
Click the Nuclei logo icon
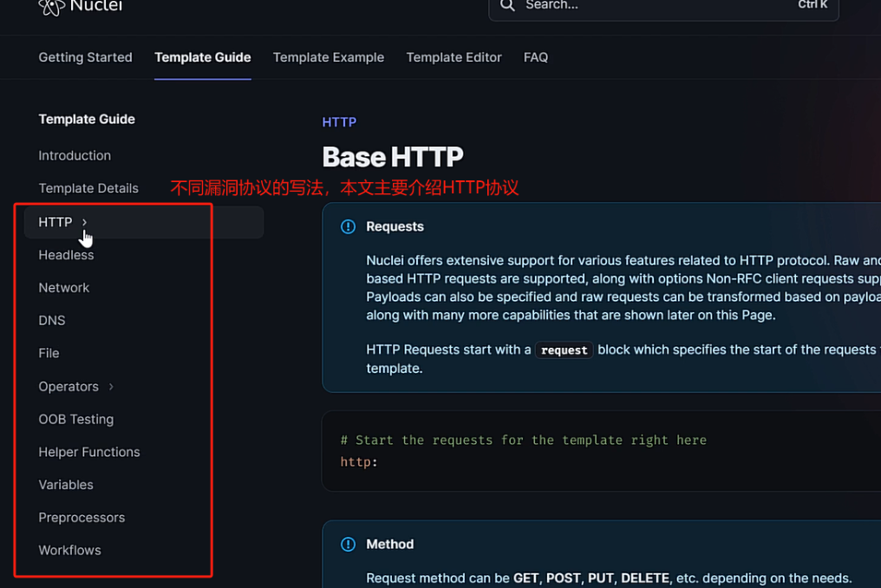[x=52, y=7]
